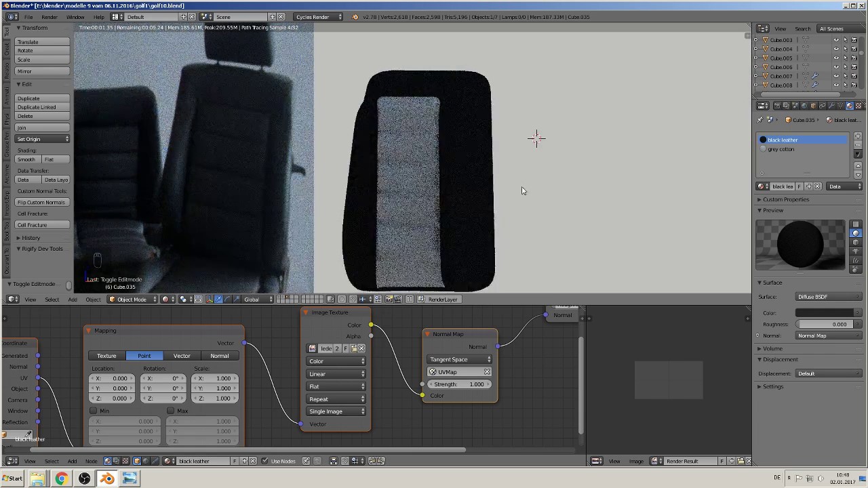This screenshot has width=868, height=488.
Task: Toggle visibility eye of Cube.003
Action: point(836,40)
